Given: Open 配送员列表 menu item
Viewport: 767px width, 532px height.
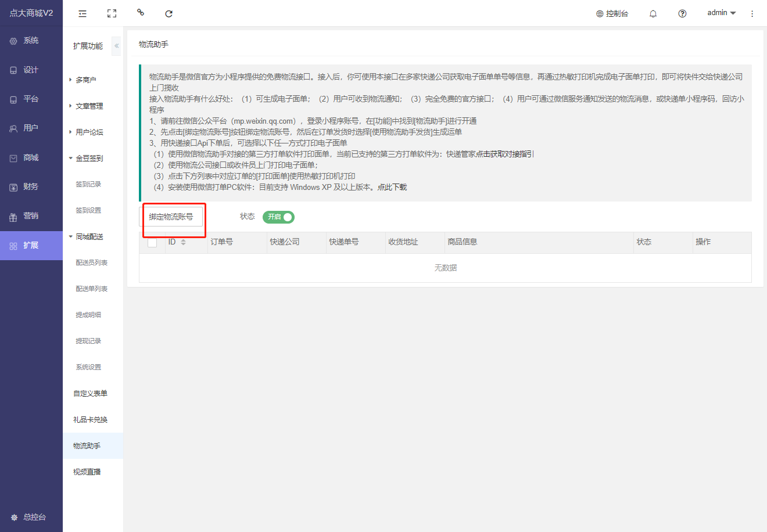Looking at the screenshot, I should coord(92,263).
